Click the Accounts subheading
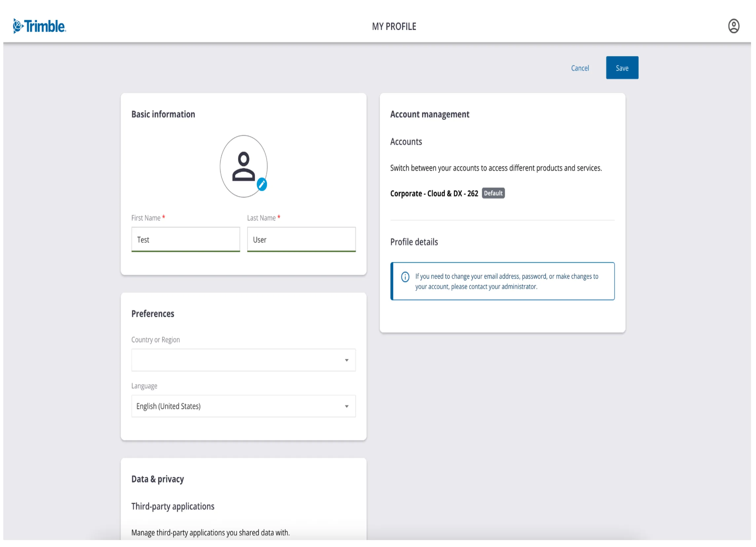Viewport: 756px width, 547px height. click(406, 142)
